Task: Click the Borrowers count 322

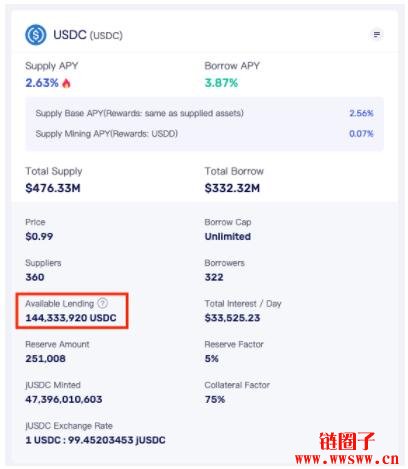Action: [214, 277]
